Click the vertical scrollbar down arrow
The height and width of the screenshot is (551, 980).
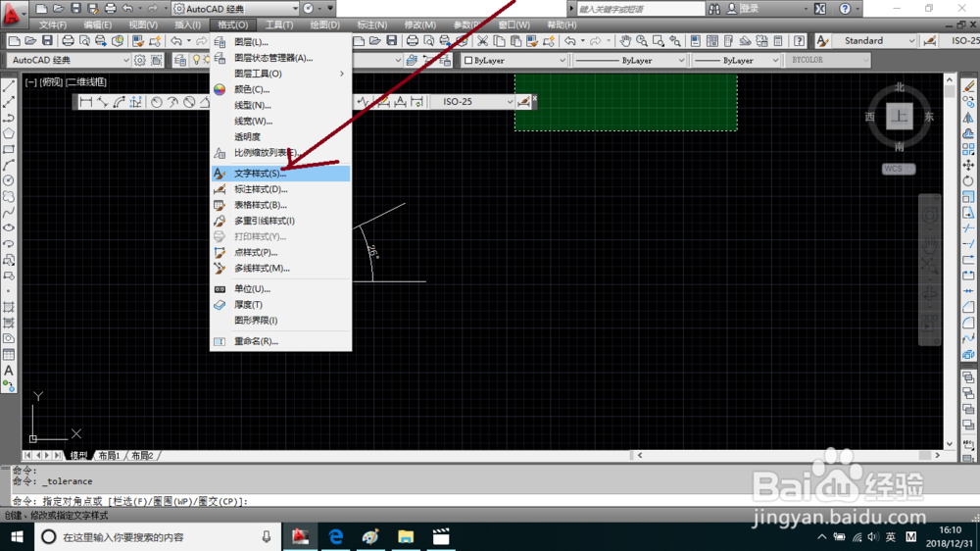[950, 444]
